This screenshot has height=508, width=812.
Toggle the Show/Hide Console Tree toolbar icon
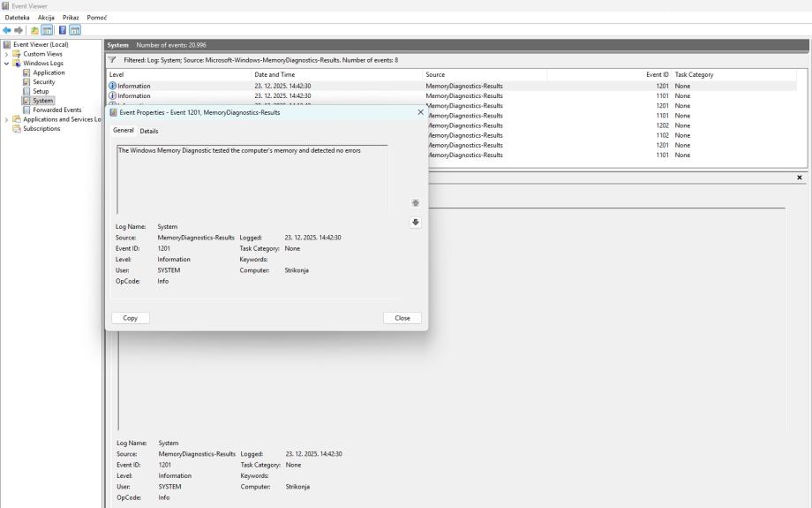[x=47, y=30]
